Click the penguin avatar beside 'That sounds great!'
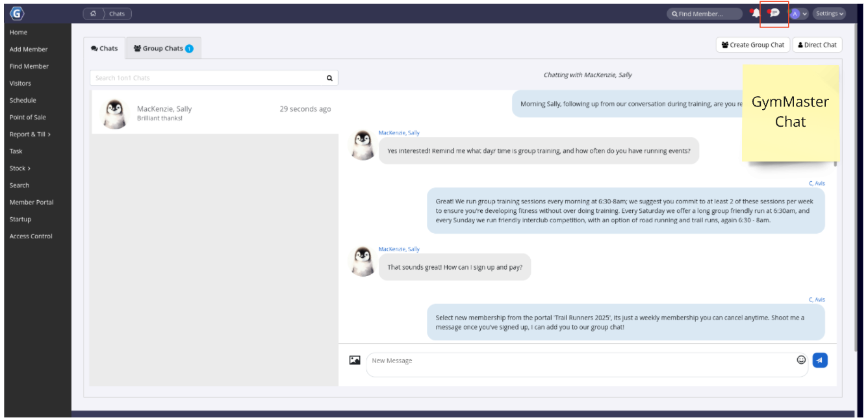Viewport: 868px width, 419px height. [363, 262]
